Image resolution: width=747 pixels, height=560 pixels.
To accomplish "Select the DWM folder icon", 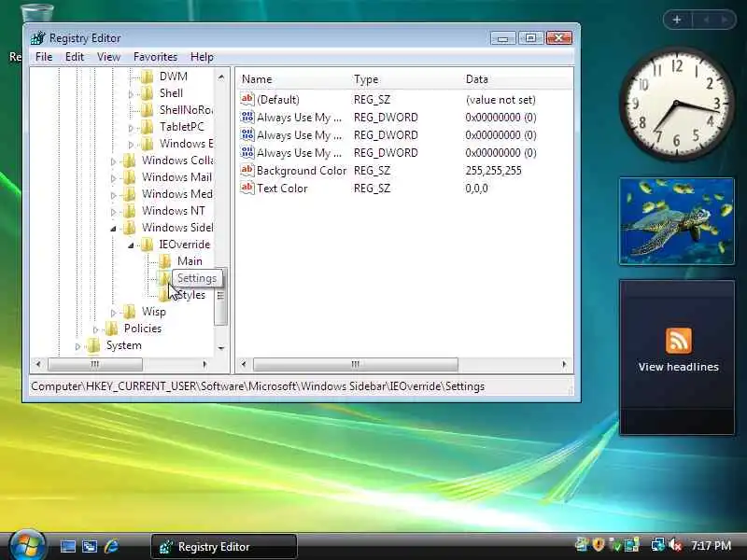I will pyautogui.click(x=148, y=77).
